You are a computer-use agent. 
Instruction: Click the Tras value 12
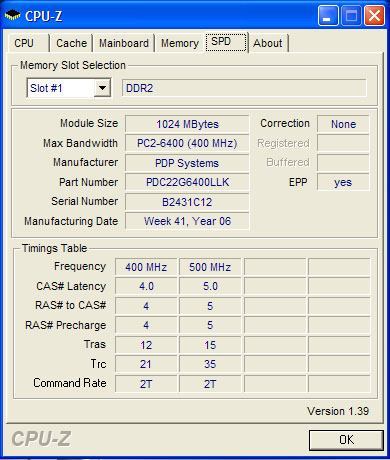pos(146,345)
